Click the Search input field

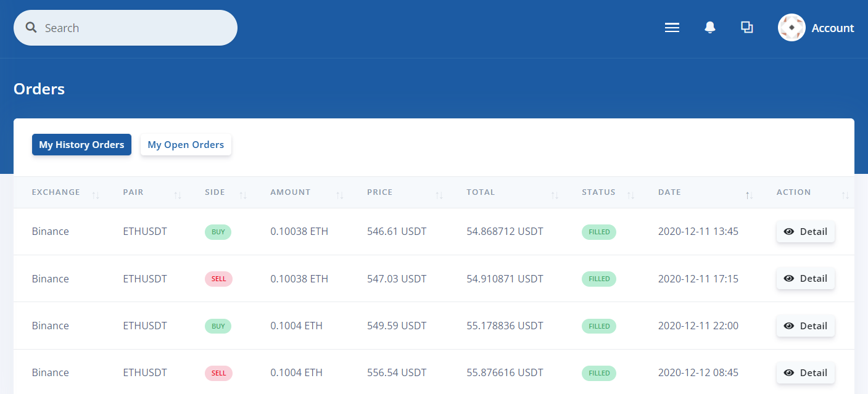[136, 28]
